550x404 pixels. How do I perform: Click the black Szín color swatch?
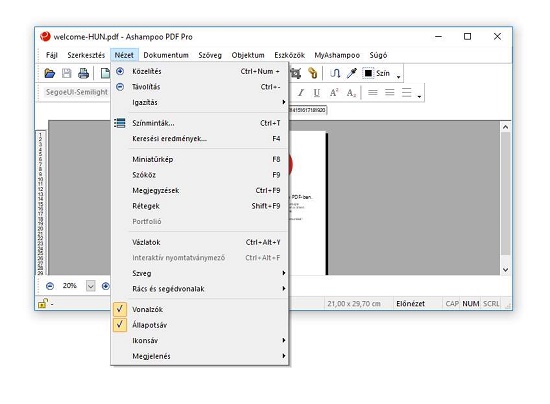point(368,73)
